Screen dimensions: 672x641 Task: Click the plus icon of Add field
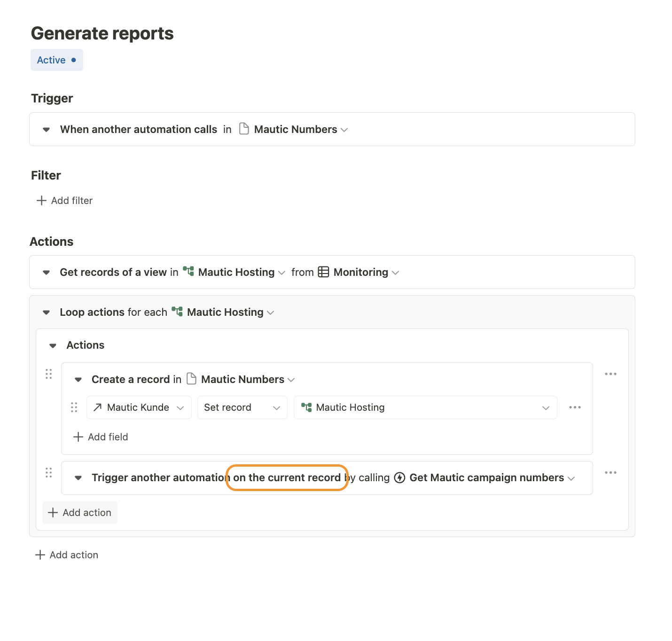click(78, 437)
